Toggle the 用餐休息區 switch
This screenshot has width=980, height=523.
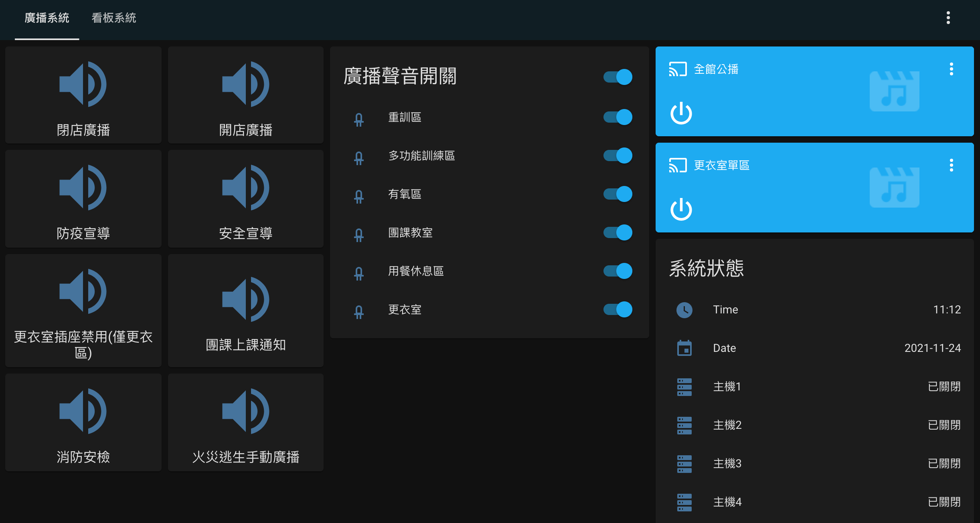pos(618,271)
